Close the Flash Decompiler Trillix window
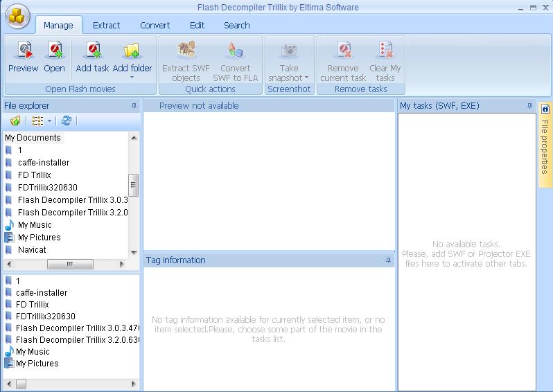This screenshot has height=392, width=553. 545,8
